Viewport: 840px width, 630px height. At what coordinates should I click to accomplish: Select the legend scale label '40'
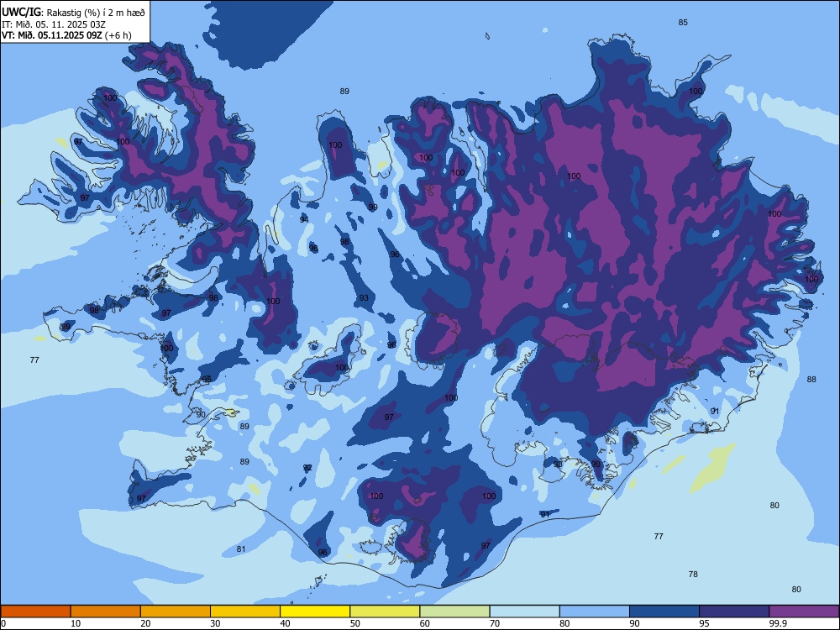(x=285, y=623)
